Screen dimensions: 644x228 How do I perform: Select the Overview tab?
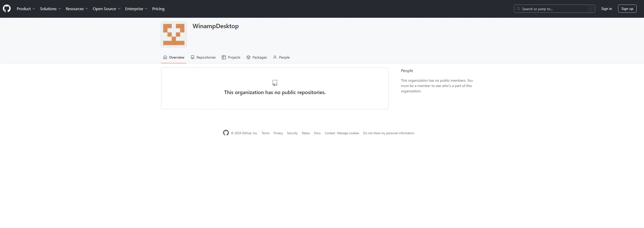tap(174, 57)
